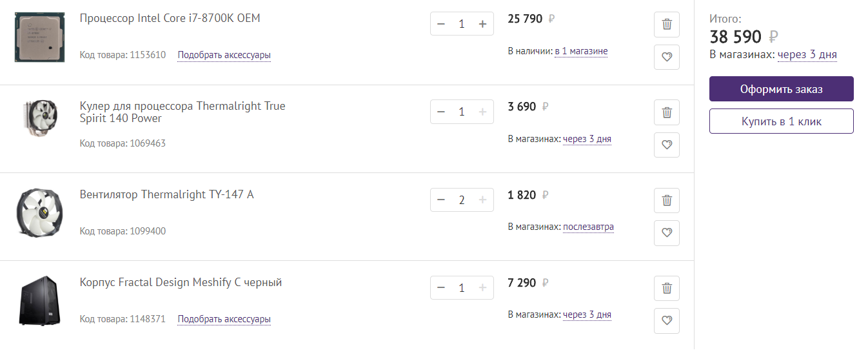Click the 'Оформить заказ' checkout button
The width and height of the screenshot is (868, 350).
click(x=781, y=89)
